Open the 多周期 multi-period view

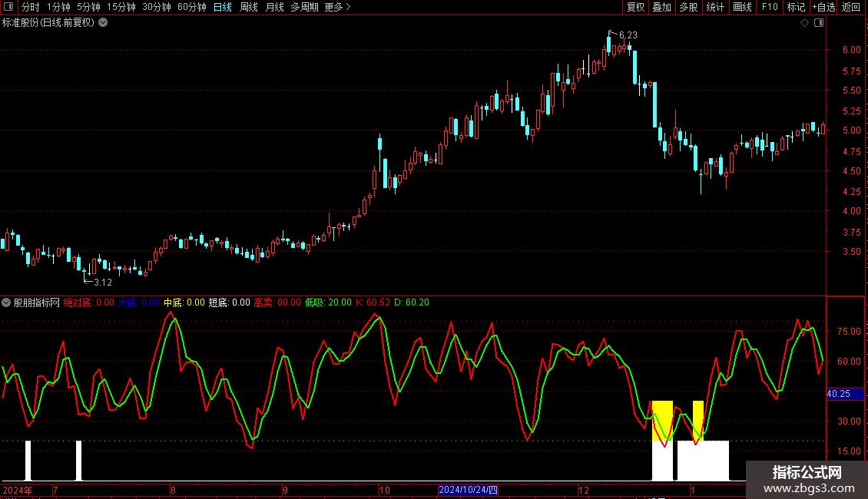click(304, 7)
